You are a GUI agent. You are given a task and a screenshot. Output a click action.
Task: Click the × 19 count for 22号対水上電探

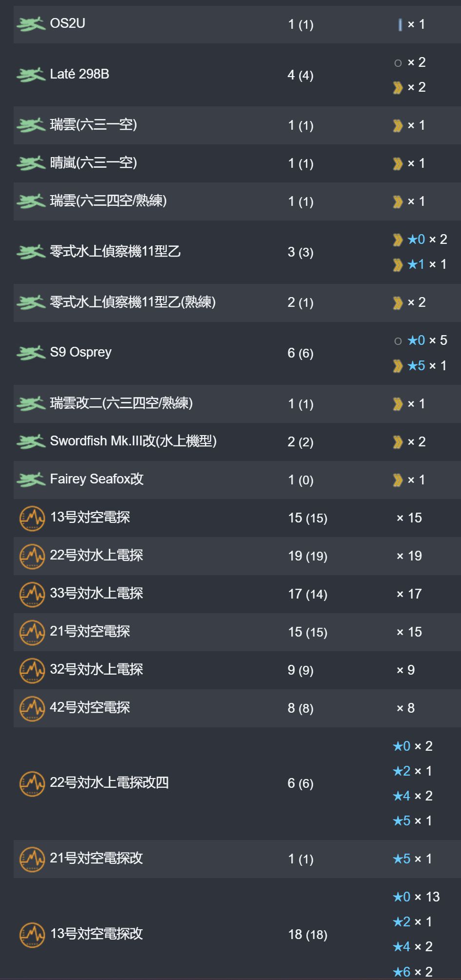point(409,556)
